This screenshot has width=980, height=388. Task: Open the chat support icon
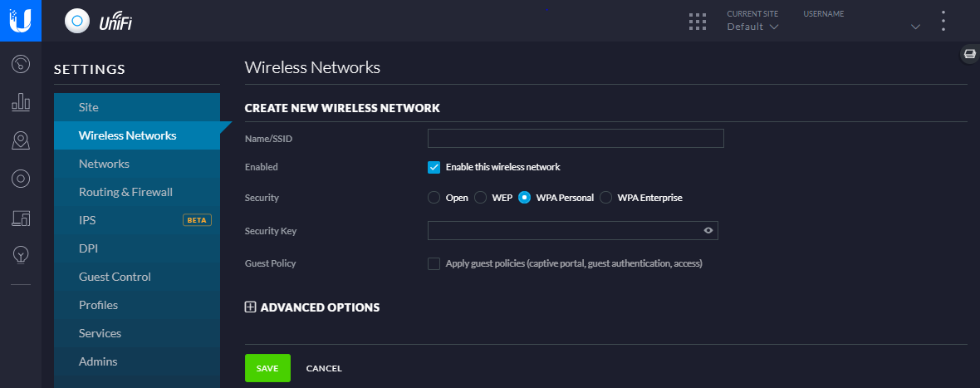(969, 54)
